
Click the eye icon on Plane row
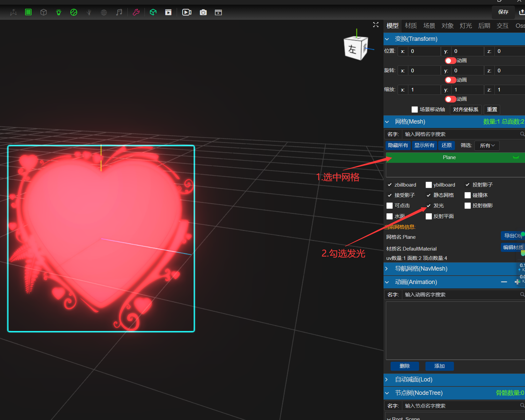pyautogui.click(x=516, y=157)
